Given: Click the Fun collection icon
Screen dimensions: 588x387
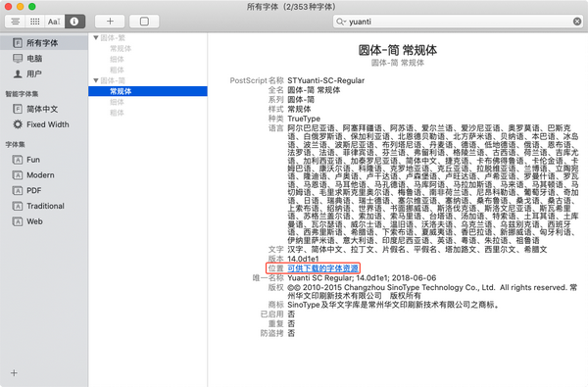Looking at the screenshot, I should 18,160.
